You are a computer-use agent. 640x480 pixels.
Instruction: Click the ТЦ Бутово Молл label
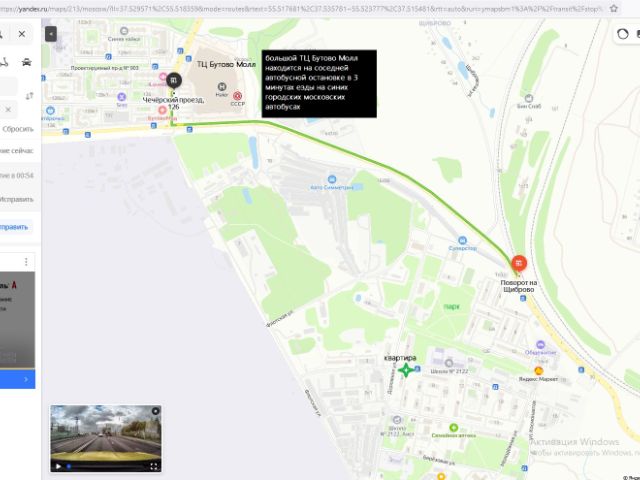coord(226,64)
